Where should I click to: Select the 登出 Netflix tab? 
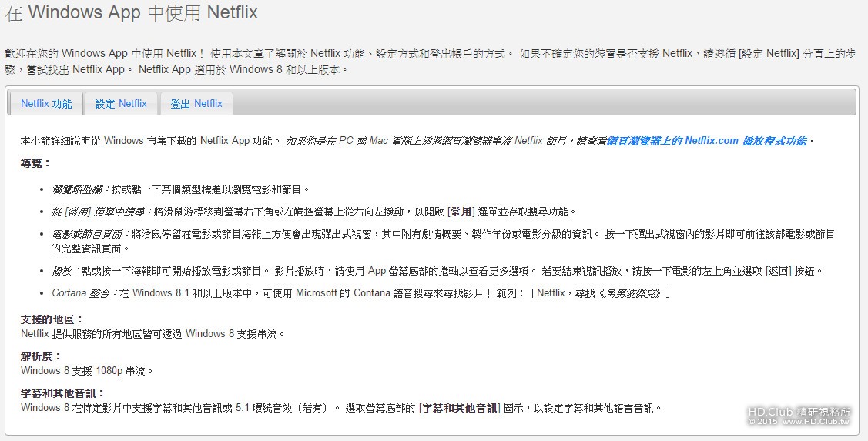196,103
